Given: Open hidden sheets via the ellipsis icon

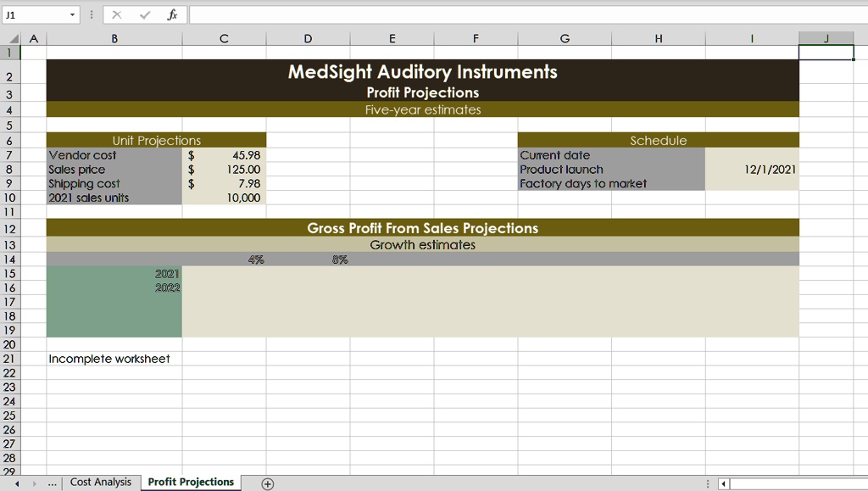Looking at the screenshot, I should pyautogui.click(x=53, y=482).
